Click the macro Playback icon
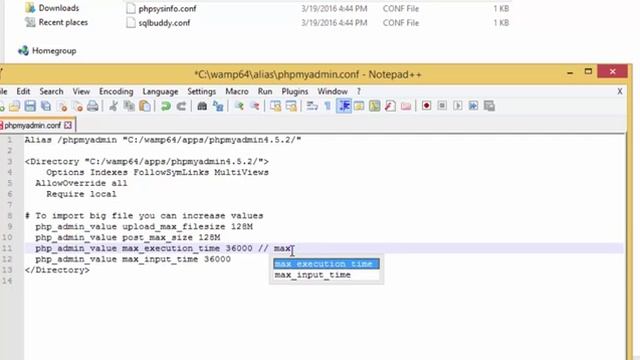The image size is (640, 360). [458, 106]
